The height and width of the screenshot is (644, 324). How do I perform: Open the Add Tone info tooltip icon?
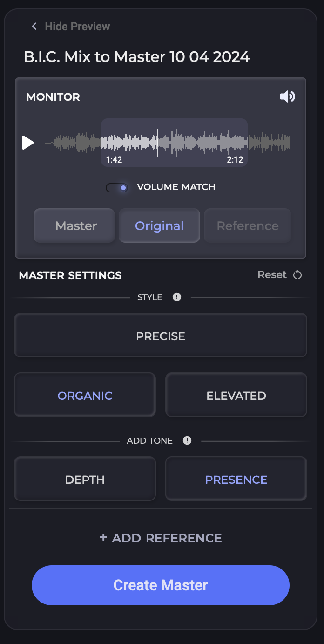click(x=187, y=440)
